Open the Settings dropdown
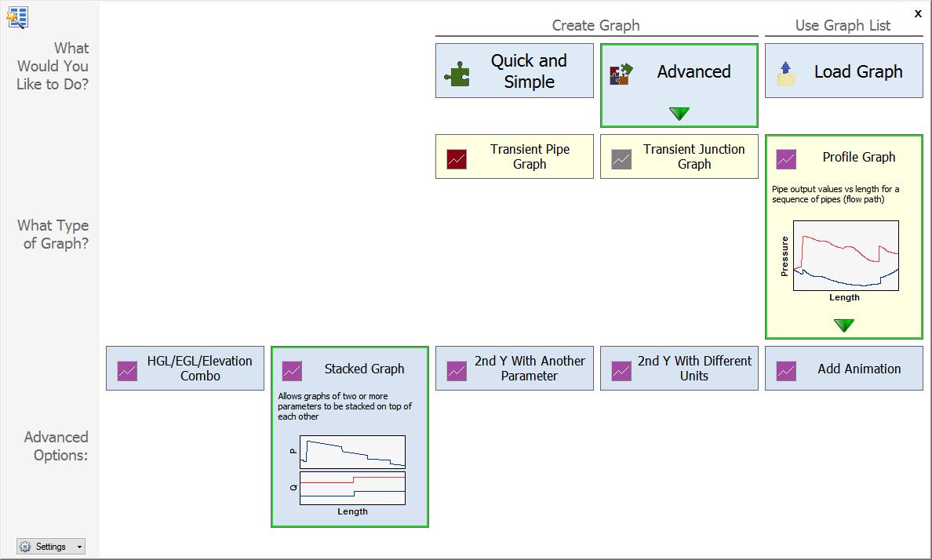Viewport: 932px width, 560px height. click(x=50, y=546)
